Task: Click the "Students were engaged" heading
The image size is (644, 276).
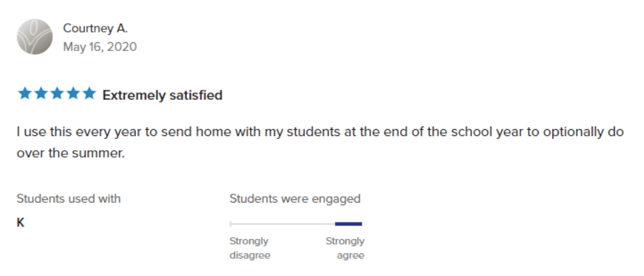Action: tap(295, 199)
